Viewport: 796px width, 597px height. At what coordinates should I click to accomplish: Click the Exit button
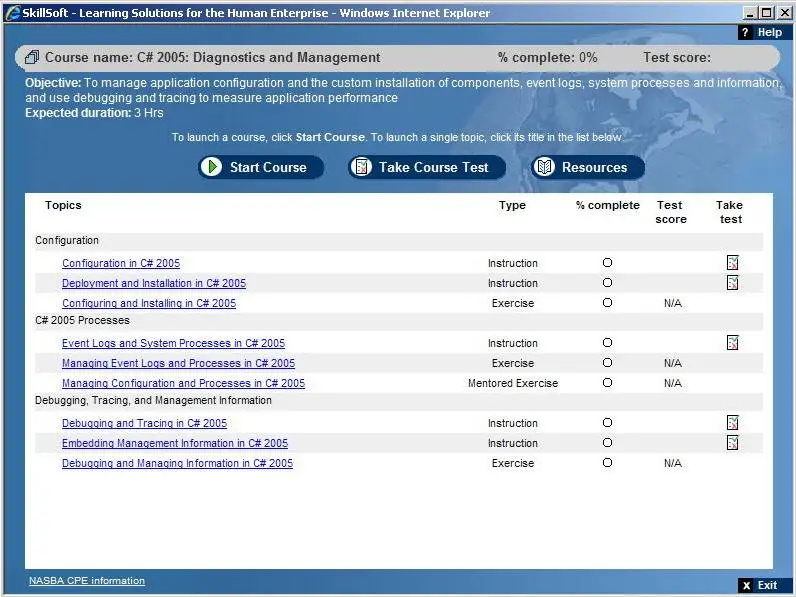click(764, 585)
